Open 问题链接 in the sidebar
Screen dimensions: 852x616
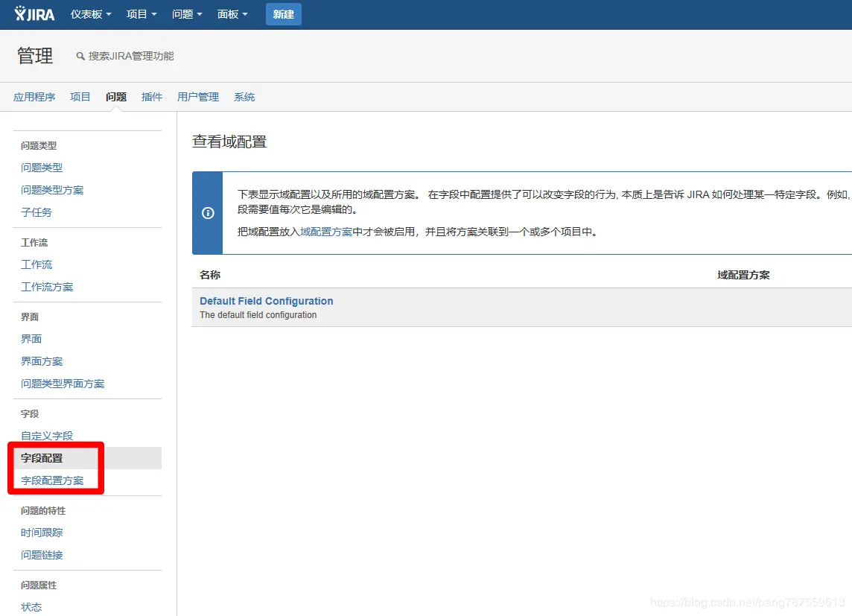tap(42, 555)
